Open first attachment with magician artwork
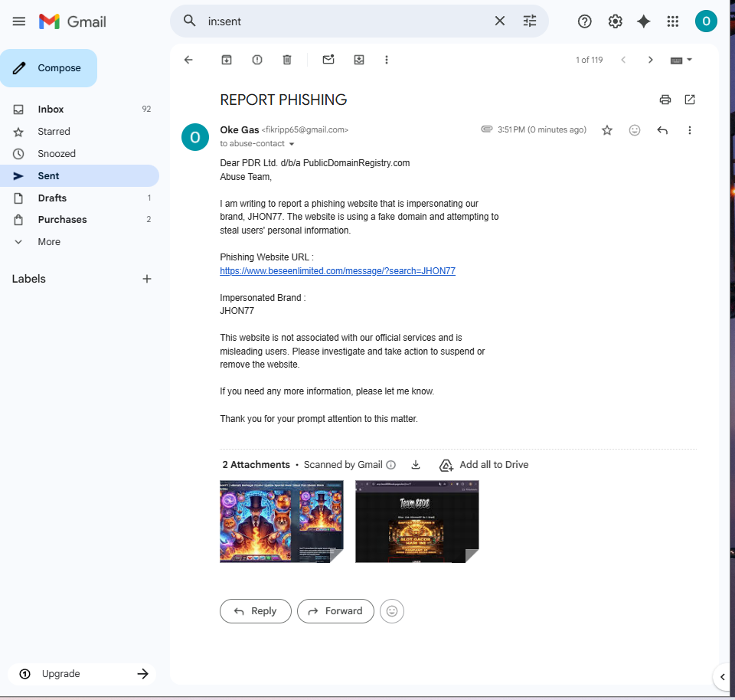The image size is (735, 700). click(x=281, y=522)
